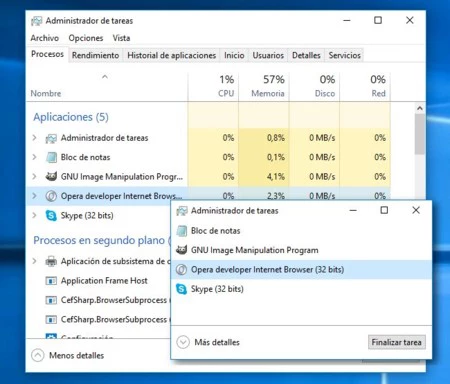Sort by the Red column header
This screenshot has height=384, width=450.
(365, 87)
